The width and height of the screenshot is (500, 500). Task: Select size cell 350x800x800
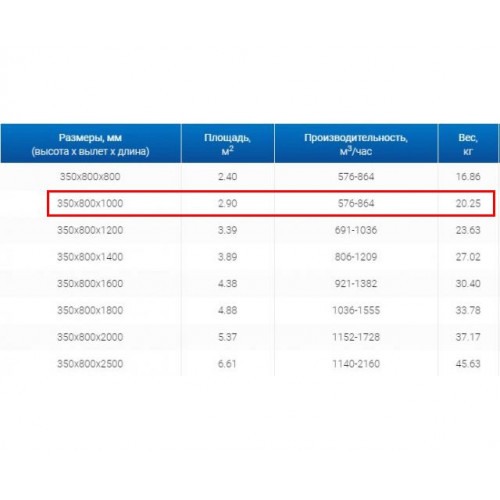click(90, 177)
